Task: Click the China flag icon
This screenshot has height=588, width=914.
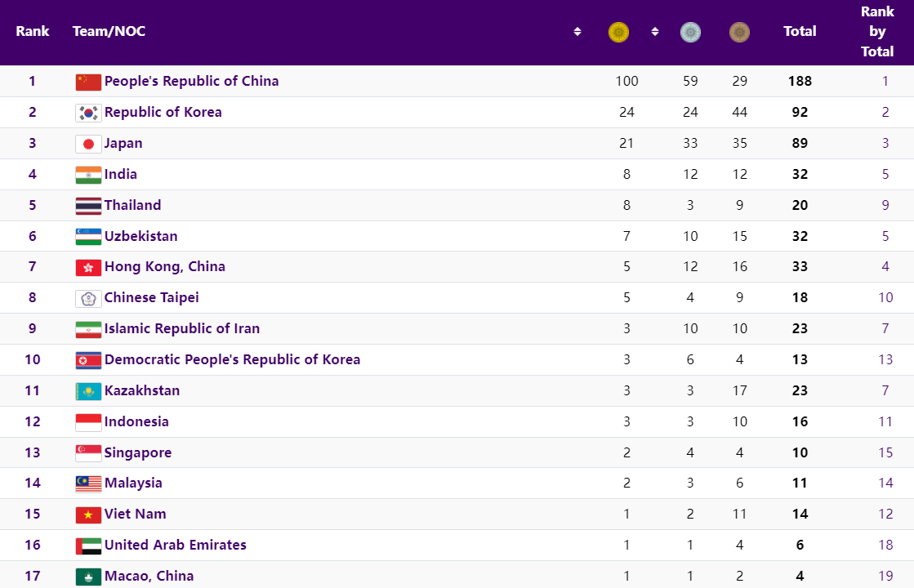Action: pyautogui.click(x=88, y=82)
